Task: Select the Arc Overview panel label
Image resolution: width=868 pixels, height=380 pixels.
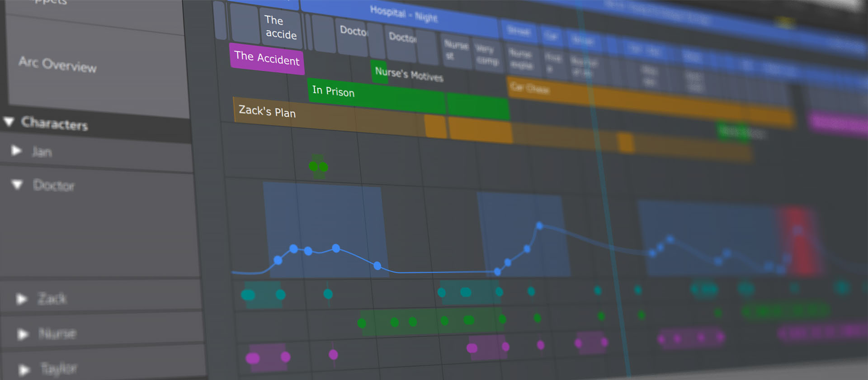Action: pos(57,64)
